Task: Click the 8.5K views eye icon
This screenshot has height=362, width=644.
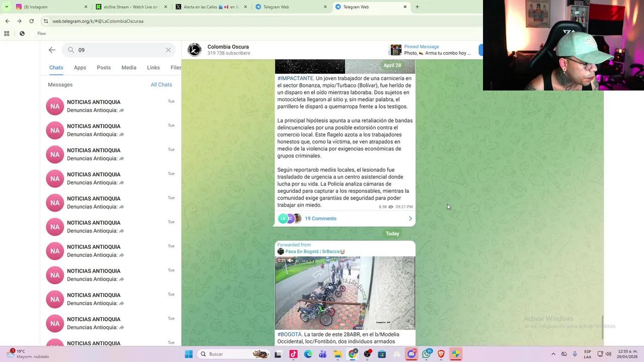Action: 390,207
